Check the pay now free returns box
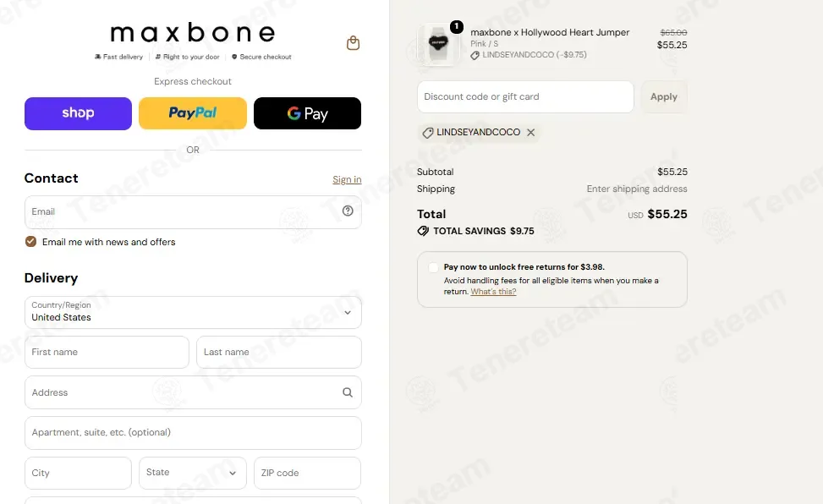This screenshot has width=823, height=504. click(433, 267)
